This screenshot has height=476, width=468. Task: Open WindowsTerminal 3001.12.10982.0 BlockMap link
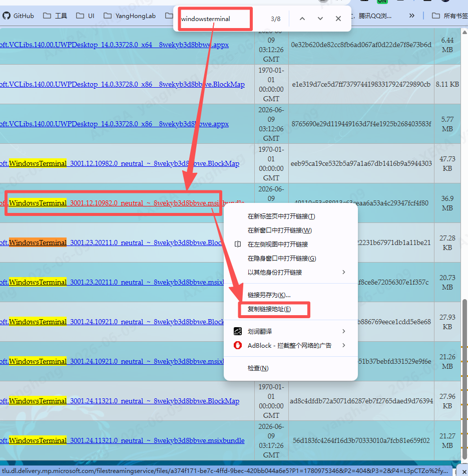[x=120, y=163]
